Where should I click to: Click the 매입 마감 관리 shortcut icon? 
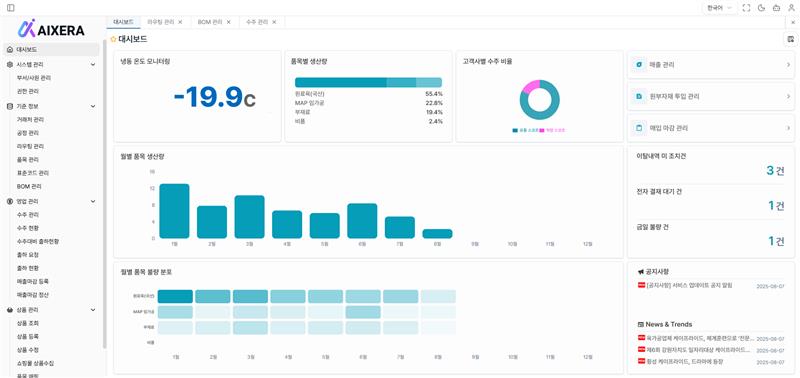pyautogui.click(x=638, y=128)
